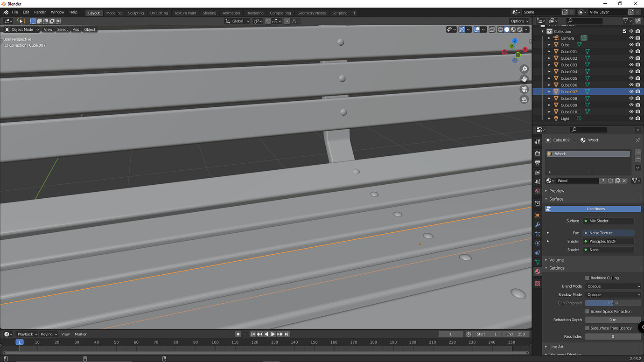Unlink the Wood material datablock
Viewport: 644px width, 362px height.
624,181
